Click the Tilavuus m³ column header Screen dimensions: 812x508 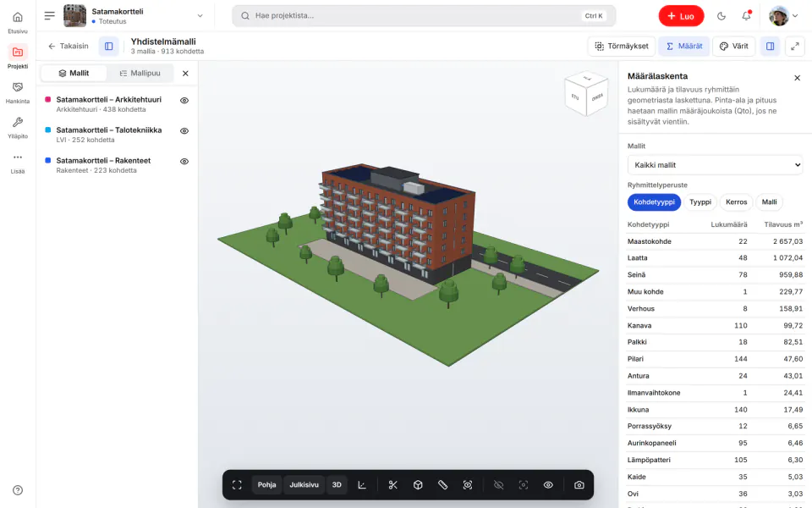click(x=783, y=224)
